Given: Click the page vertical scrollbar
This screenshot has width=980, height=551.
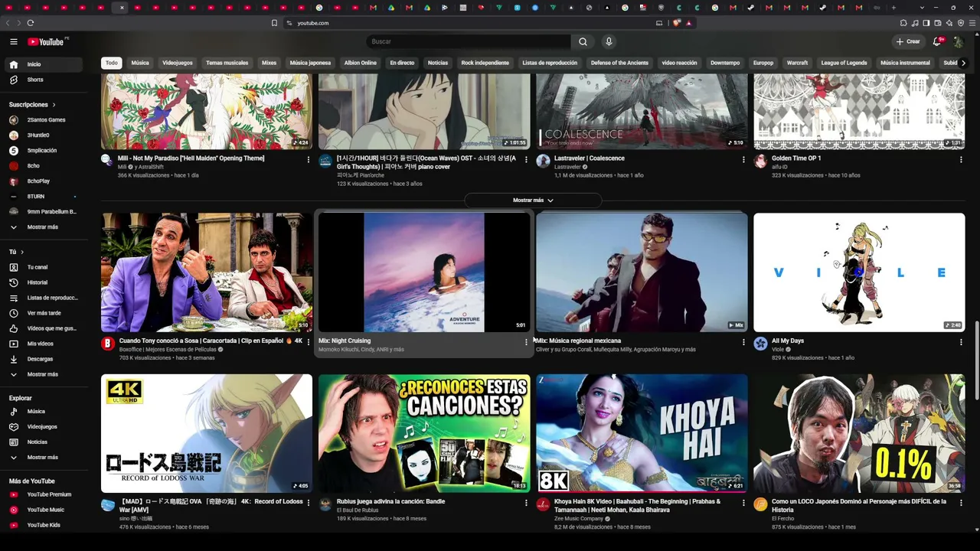Looking at the screenshot, I should click(976, 360).
